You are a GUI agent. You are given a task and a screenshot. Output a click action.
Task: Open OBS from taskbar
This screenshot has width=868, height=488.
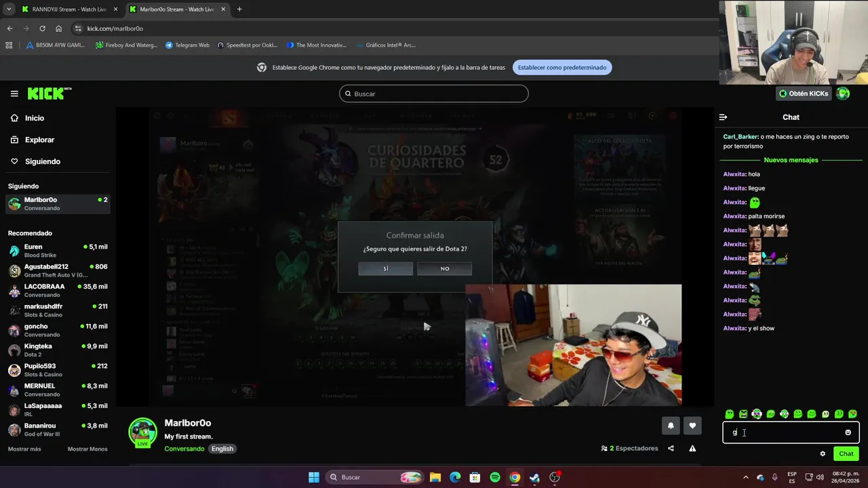tap(555, 477)
